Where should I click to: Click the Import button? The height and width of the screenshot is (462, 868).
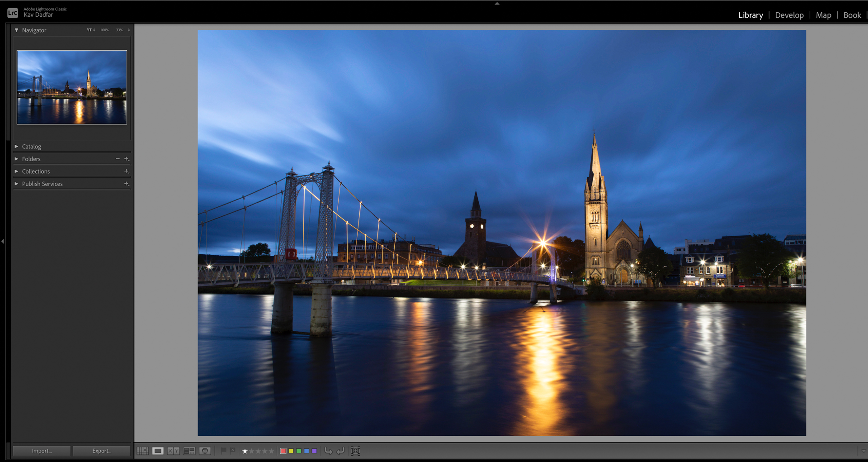tap(41, 451)
